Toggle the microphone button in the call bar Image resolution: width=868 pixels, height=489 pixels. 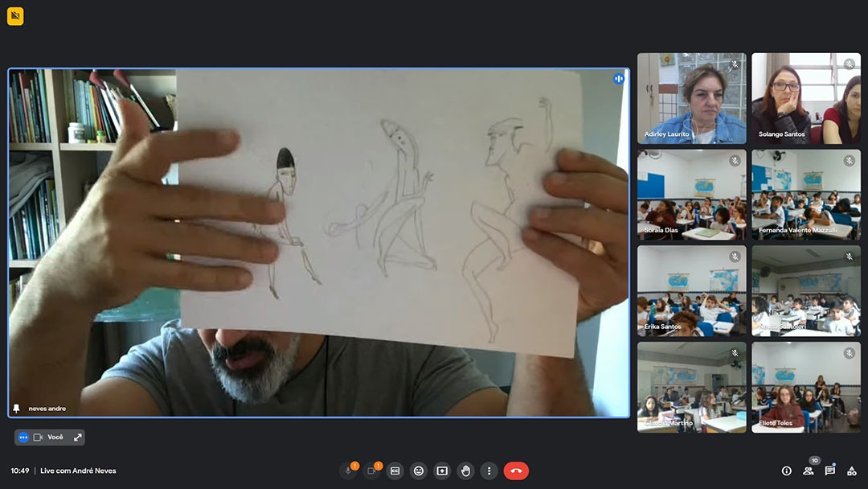click(x=348, y=471)
